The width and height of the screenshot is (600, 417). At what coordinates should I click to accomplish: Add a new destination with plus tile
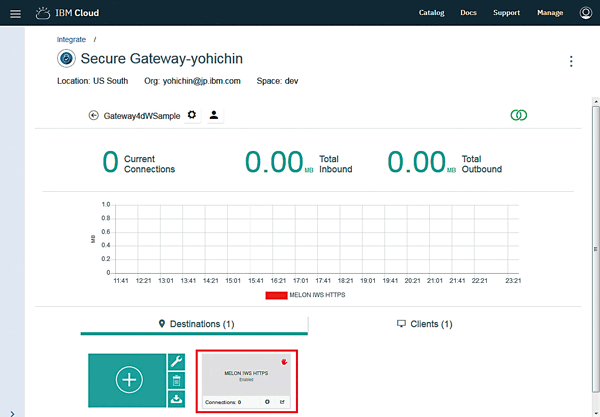(x=127, y=380)
